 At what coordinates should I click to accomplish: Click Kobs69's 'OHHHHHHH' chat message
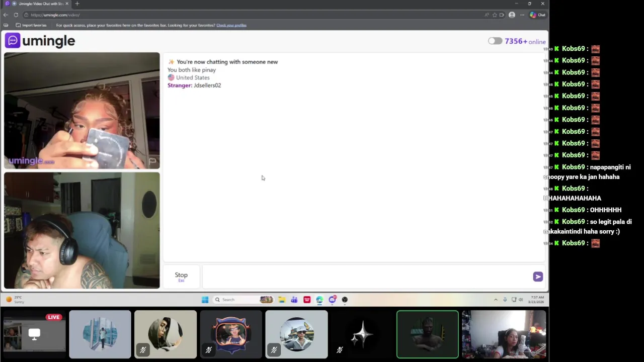click(606, 210)
